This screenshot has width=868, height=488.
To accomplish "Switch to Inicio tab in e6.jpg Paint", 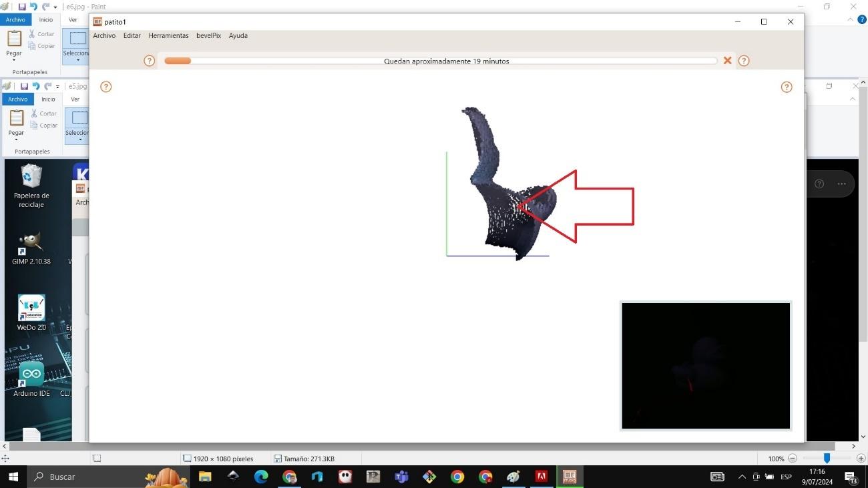I will pos(45,20).
